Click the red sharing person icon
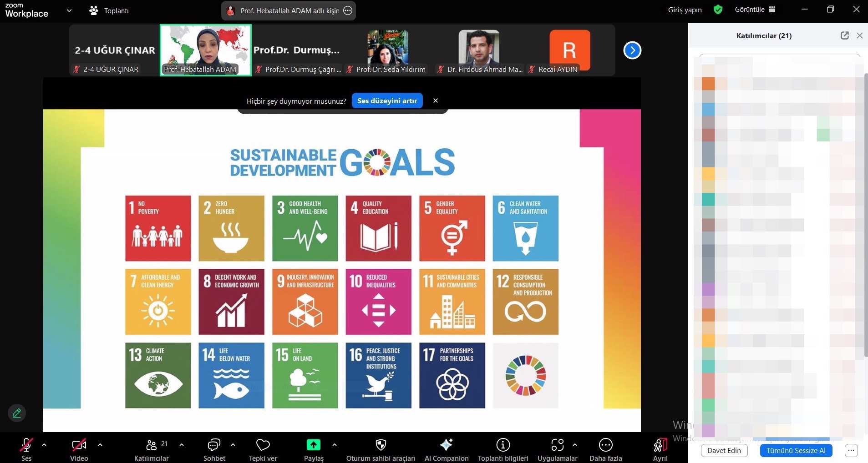The image size is (868, 463). pyautogui.click(x=231, y=10)
